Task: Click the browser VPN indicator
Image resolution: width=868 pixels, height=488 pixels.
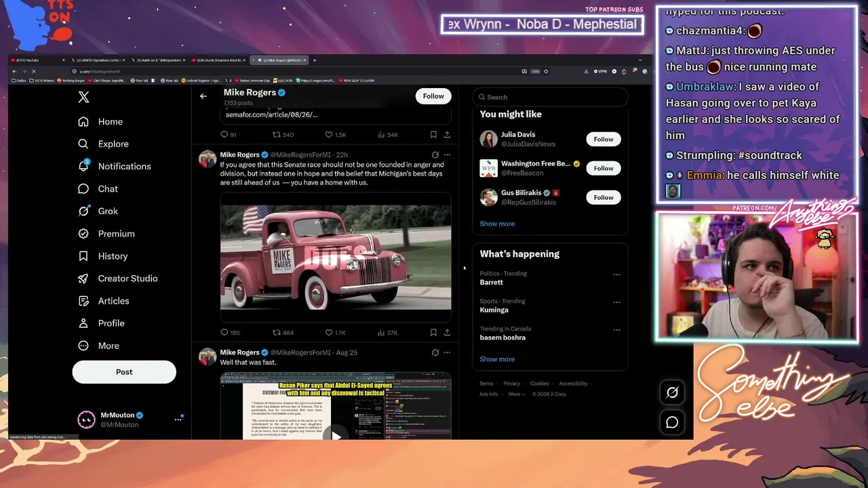Action: pyautogui.click(x=599, y=71)
